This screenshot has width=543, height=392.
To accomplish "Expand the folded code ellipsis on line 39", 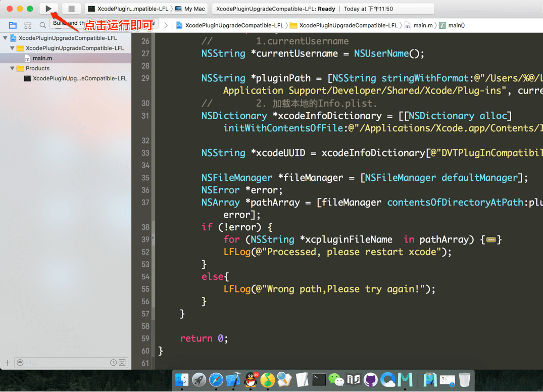I will tap(491, 239).
